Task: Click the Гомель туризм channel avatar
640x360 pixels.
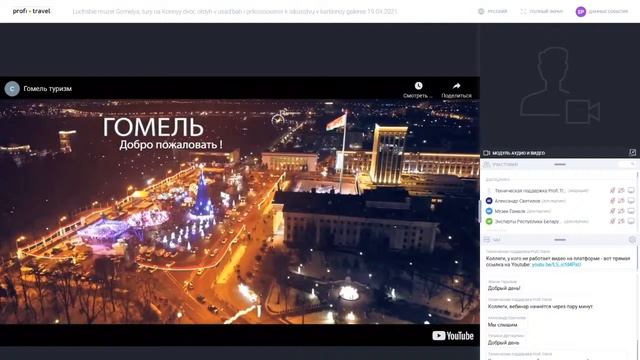Action: pyautogui.click(x=12, y=89)
